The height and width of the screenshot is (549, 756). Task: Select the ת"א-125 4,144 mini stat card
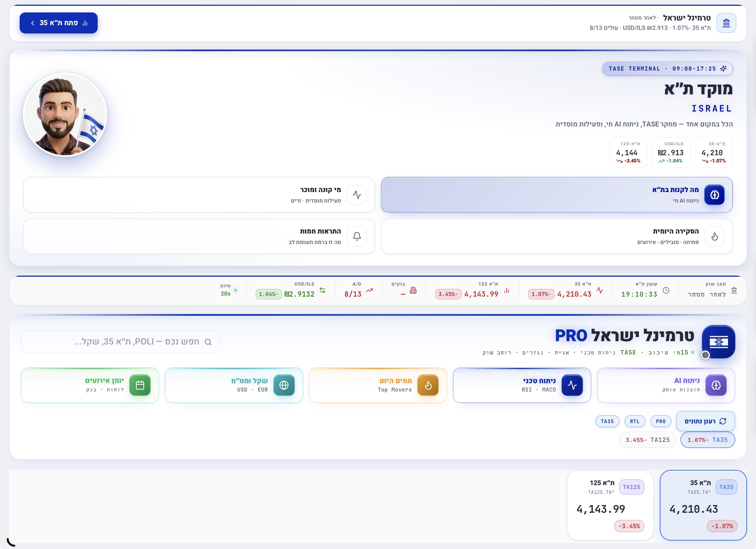[x=628, y=152]
